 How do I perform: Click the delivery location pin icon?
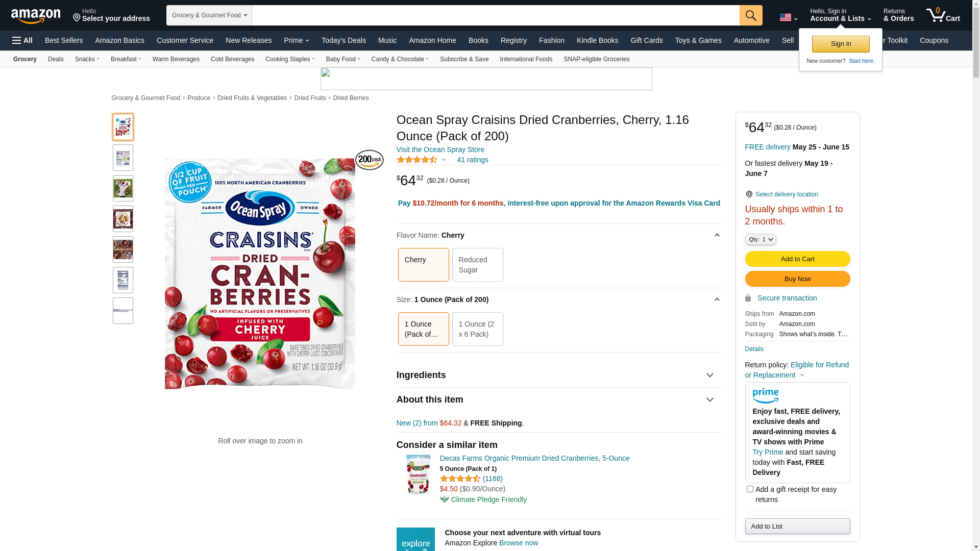pos(749,194)
